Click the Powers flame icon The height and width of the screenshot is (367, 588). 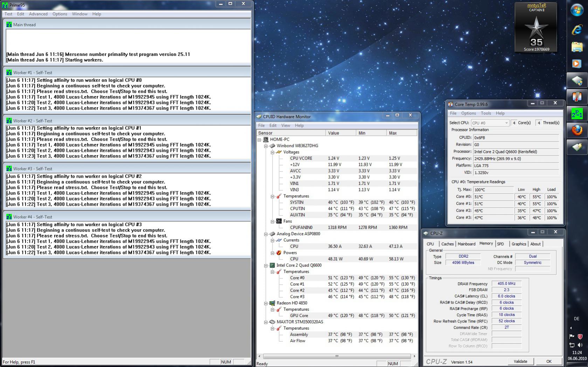coord(279,253)
